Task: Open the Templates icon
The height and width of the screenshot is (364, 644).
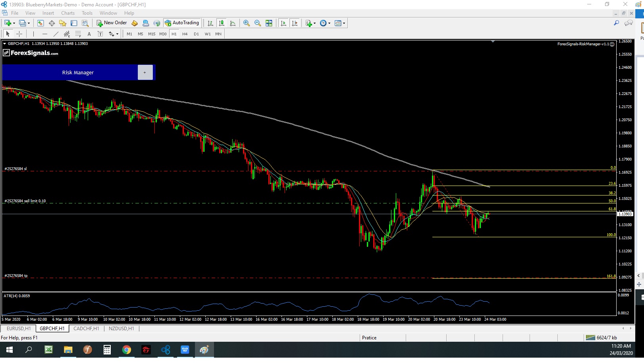Action: click(338, 23)
